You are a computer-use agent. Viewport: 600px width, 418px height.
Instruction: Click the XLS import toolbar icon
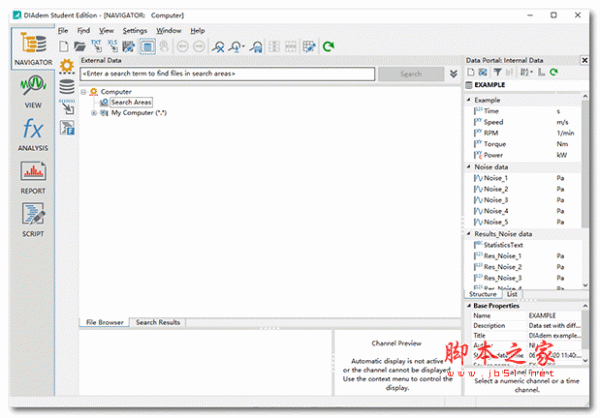[112, 46]
